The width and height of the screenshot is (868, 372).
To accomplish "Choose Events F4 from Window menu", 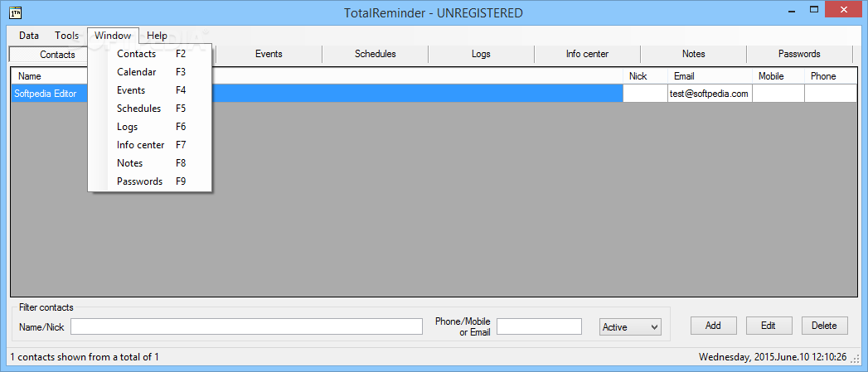I will pyautogui.click(x=149, y=90).
